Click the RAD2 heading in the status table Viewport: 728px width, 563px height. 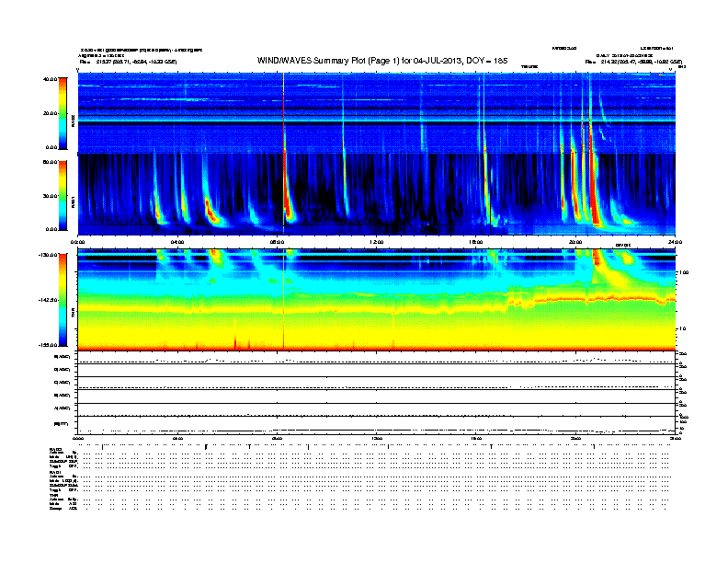[56, 450]
